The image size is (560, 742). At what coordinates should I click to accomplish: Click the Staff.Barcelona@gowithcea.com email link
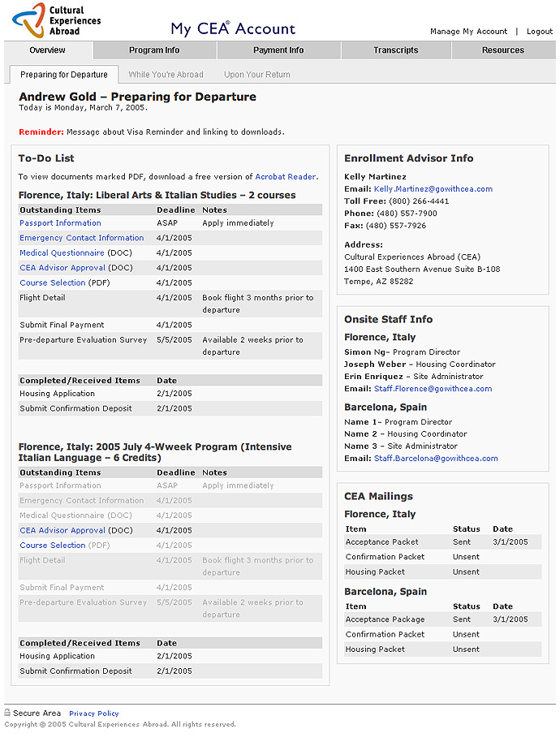(436, 459)
